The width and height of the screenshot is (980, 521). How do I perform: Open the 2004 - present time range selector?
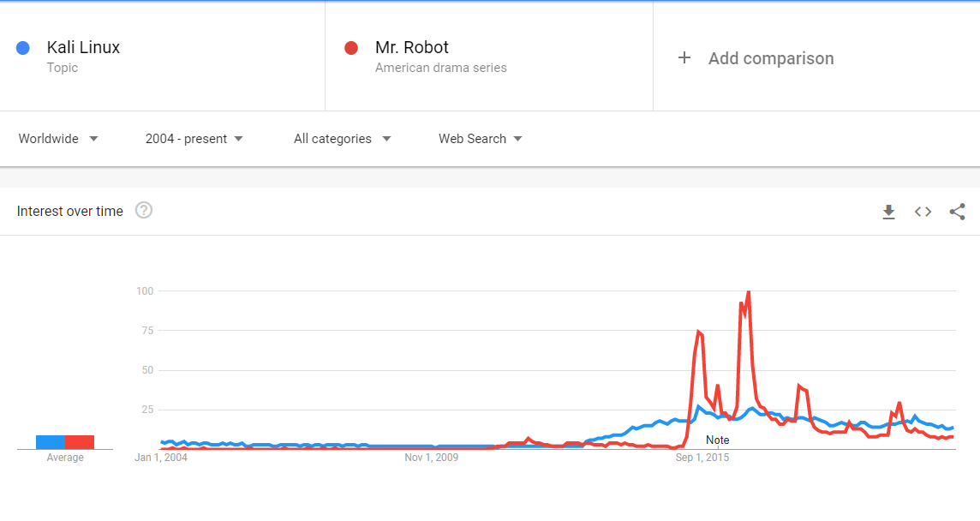tap(194, 138)
